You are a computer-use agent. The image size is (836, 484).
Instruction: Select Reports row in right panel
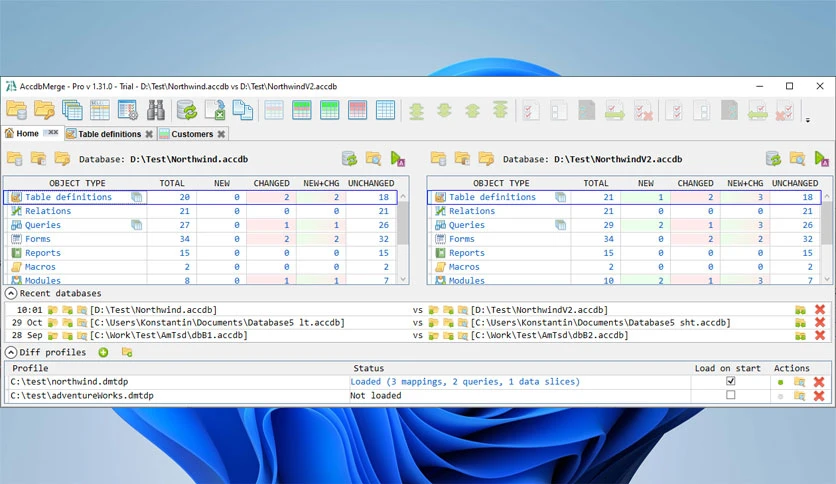point(624,253)
